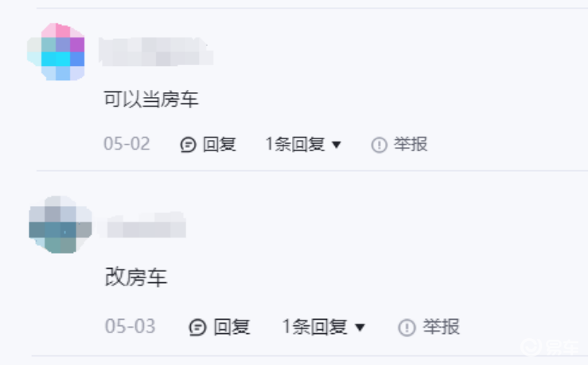588x365 pixels.
Task: Open the colorful avatar of the first commenter
Action: pos(56,52)
